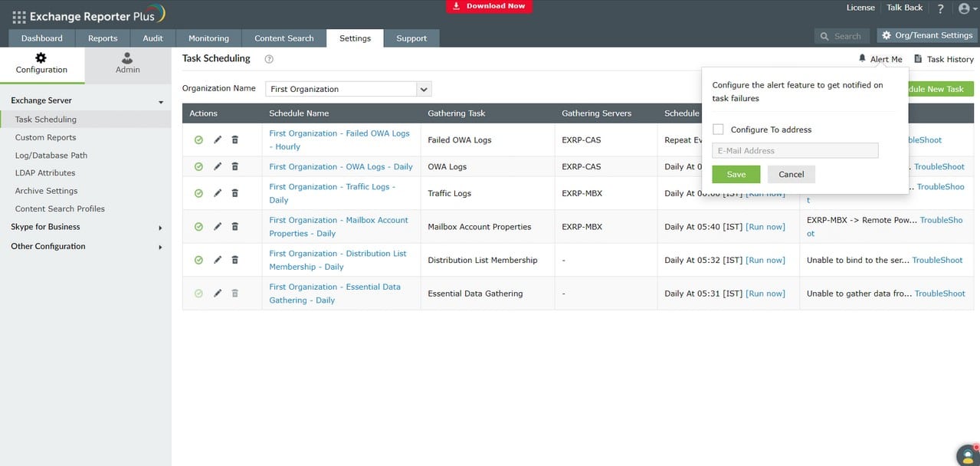The height and width of the screenshot is (466, 980).
Task: Toggle status of Failed OWA Logs schedule
Action: [x=198, y=140]
